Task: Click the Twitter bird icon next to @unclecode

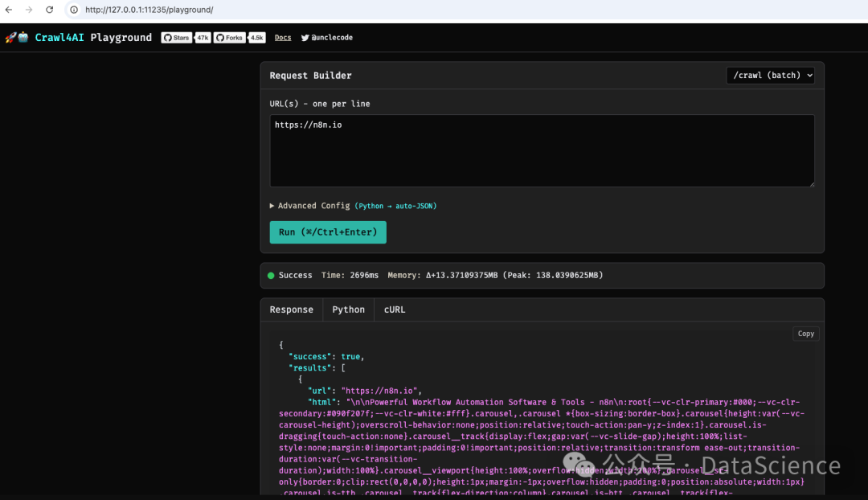Action: pos(305,37)
